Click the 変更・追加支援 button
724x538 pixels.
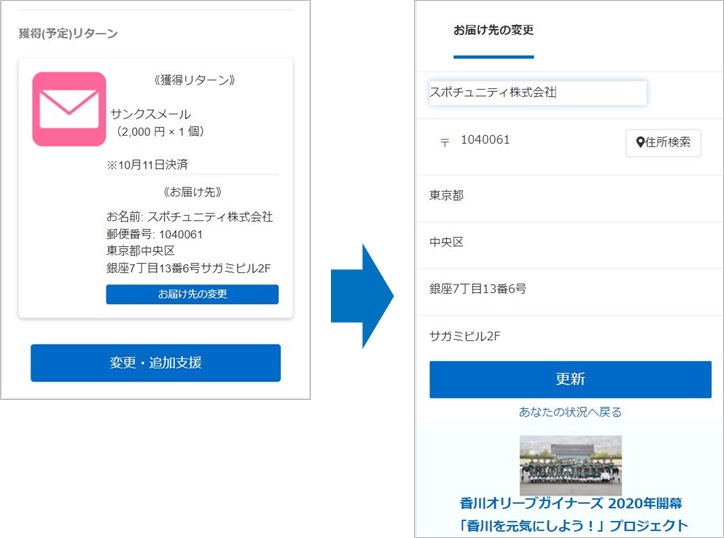(156, 363)
